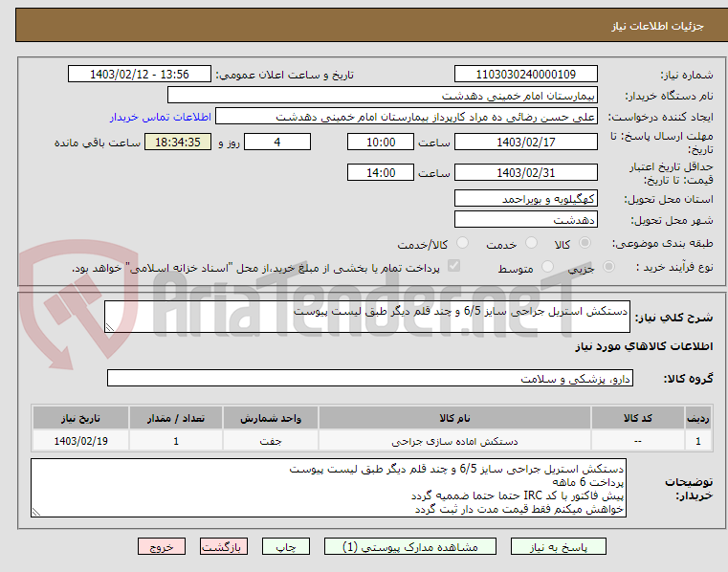This screenshot has height=572, width=728.
Task: Open اطلاعات تماس خریدار link
Action: point(161,117)
